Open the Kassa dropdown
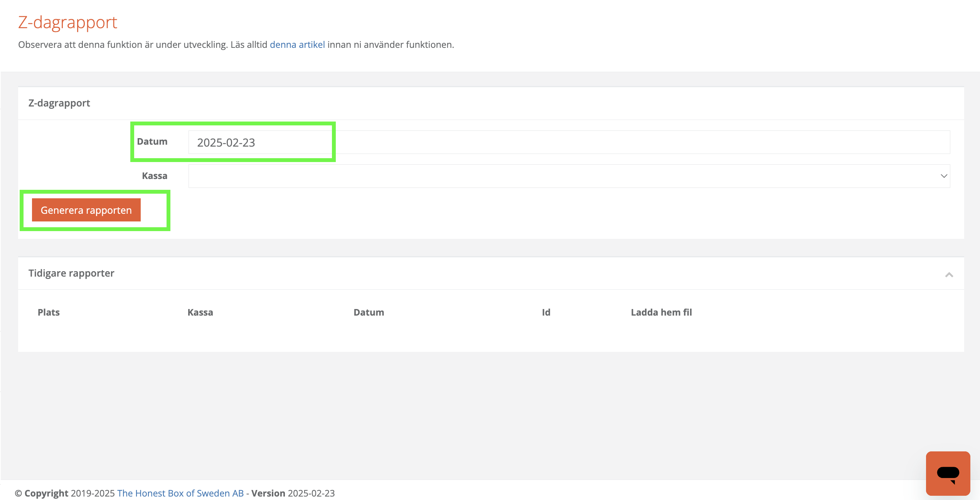980x500 pixels. [569, 176]
